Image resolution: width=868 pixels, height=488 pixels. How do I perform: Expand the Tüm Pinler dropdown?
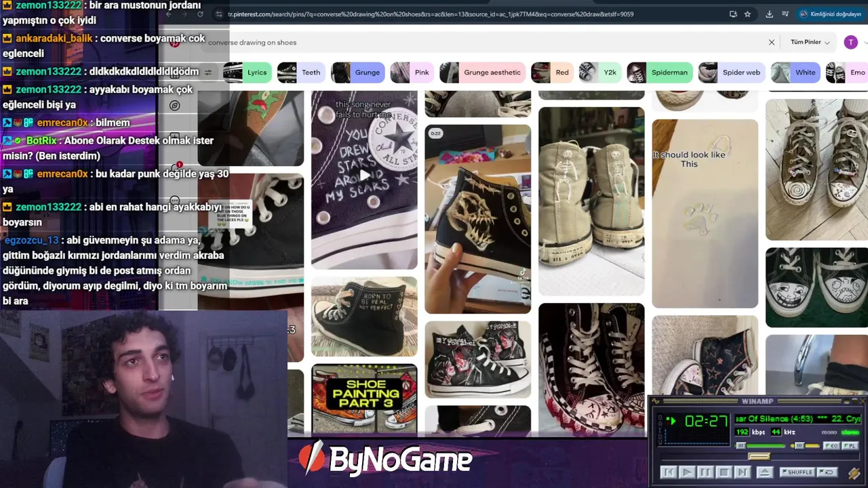(810, 42)
